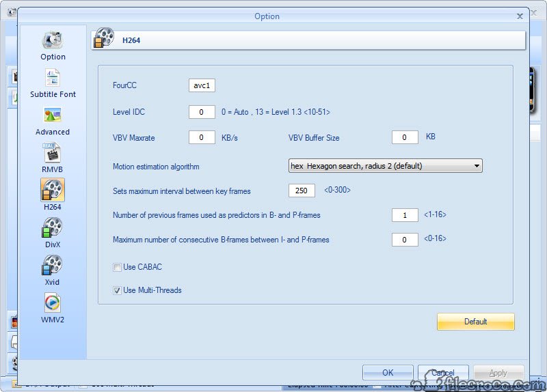Click the Use Multi-Threads label text
The height and width of the screenshot is (392, 547).
click(x=152, y=290)
